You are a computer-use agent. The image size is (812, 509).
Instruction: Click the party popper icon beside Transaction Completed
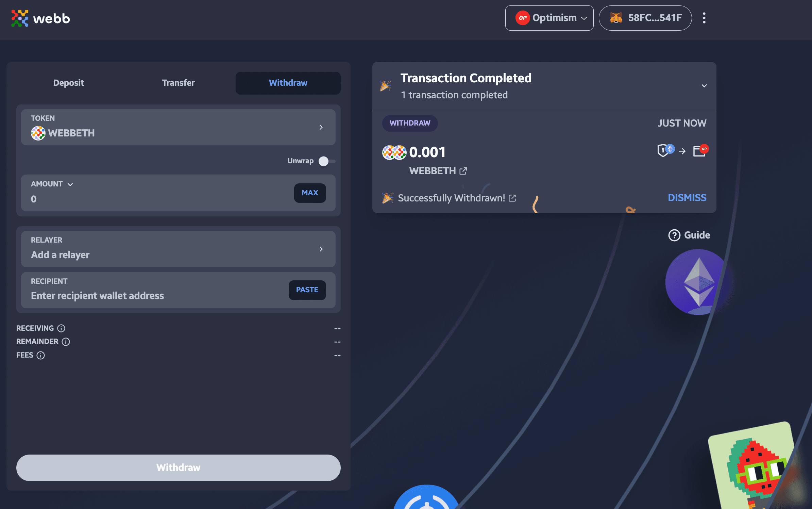pyautogui.click(x=385, y=86)
